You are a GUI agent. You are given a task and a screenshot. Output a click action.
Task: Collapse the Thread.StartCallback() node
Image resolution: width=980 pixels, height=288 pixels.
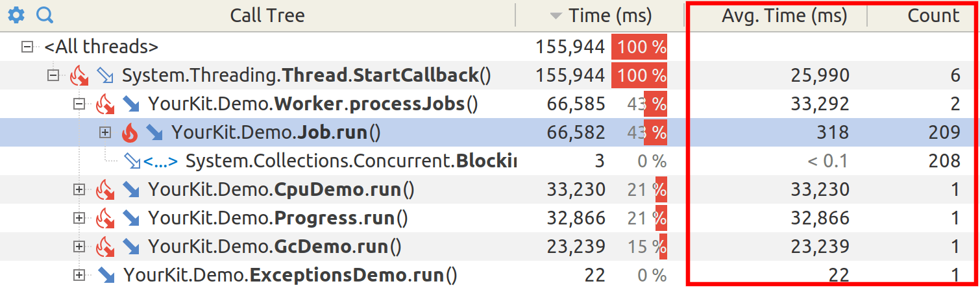click(53, 76)
